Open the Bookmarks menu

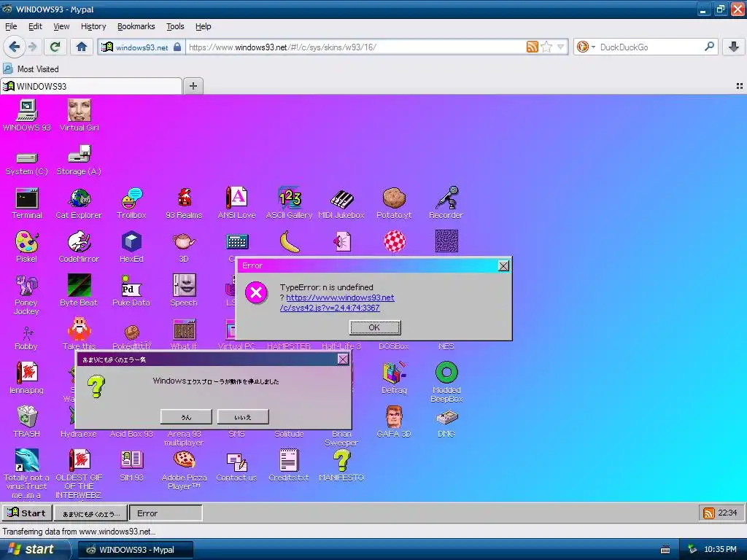tap(136, 26)
